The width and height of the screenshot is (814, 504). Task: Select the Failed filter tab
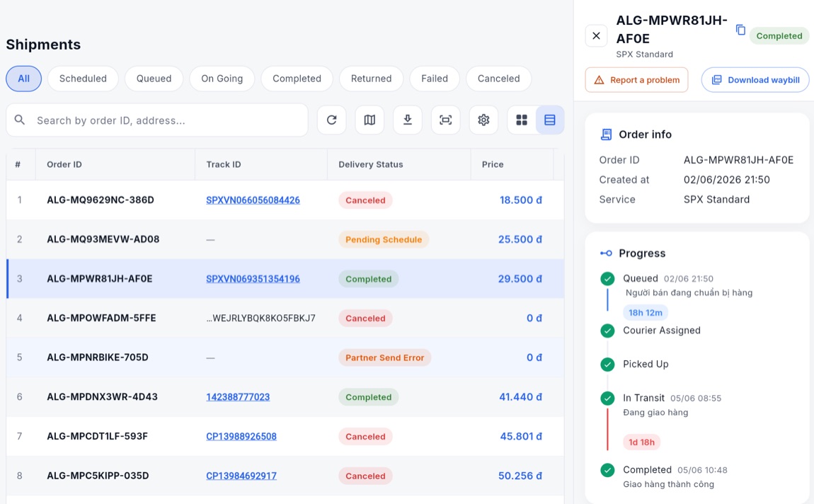[435, 79]
